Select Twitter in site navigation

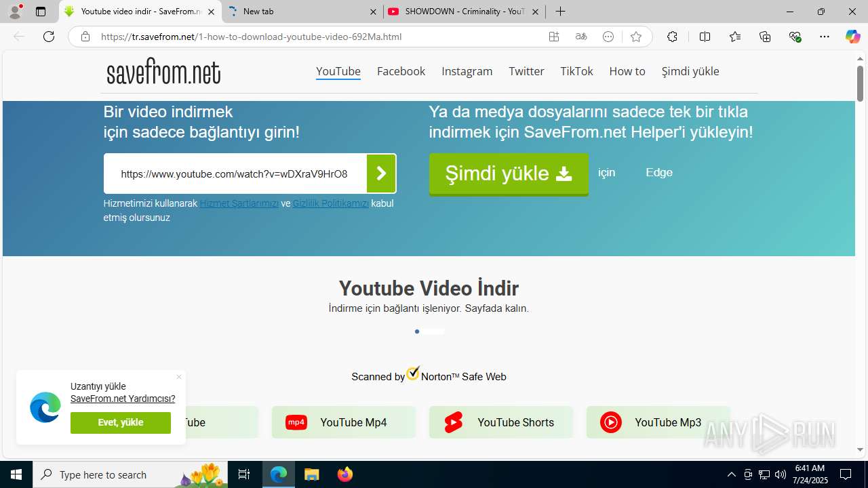click(x=526, y=71)
